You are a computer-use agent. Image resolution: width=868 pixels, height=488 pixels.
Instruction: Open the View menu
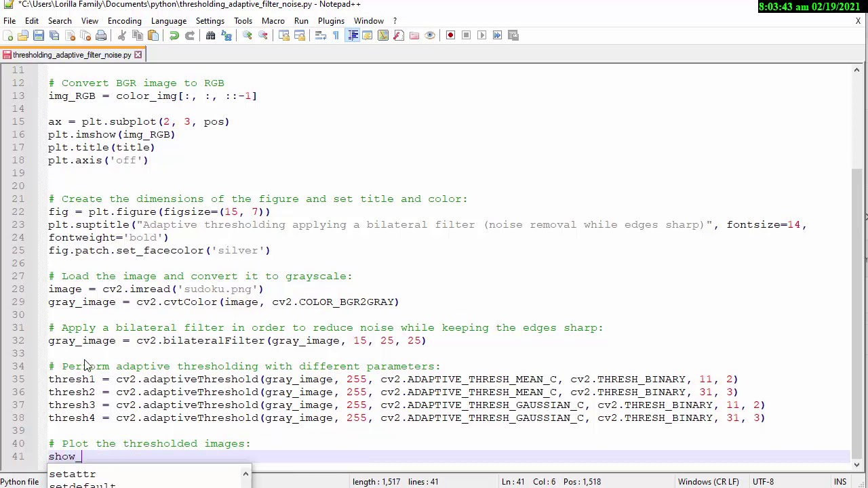[90, 21]
